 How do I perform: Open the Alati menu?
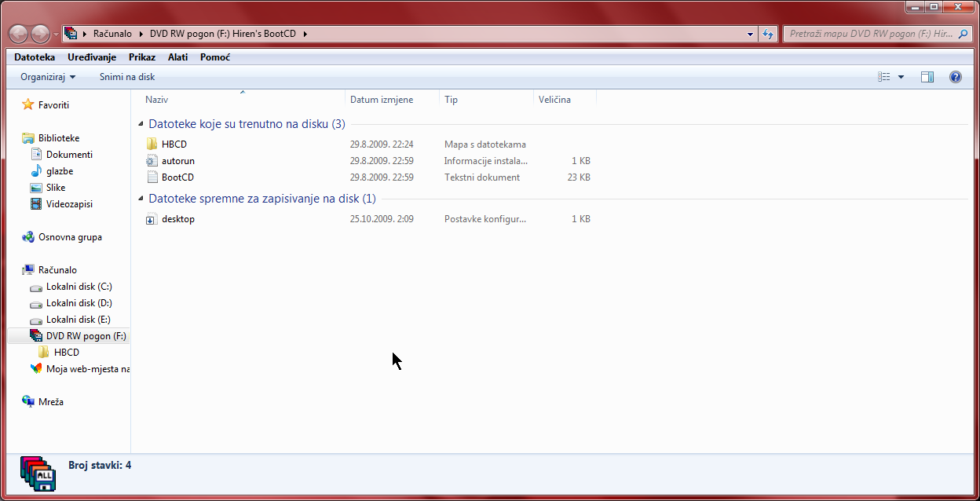[177, 57]
